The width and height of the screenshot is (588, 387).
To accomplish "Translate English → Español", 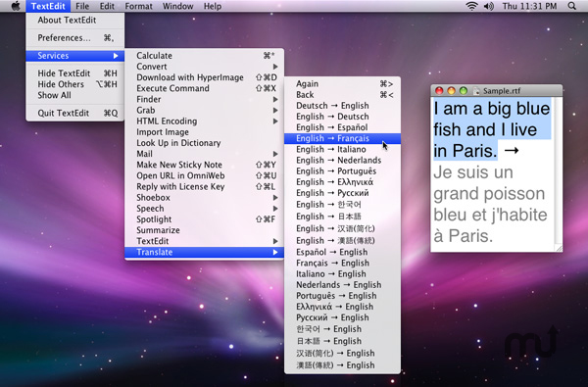I will coord(342,127).
